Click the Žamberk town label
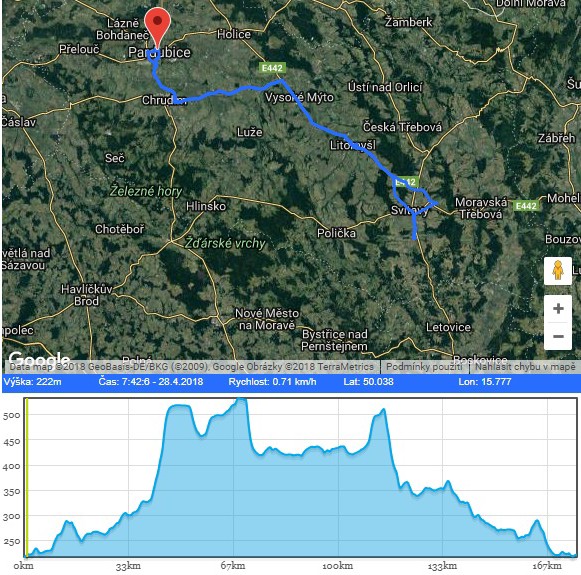Image resolution: width=581 pixels, height=575 pixels. (x=408, y=22)
